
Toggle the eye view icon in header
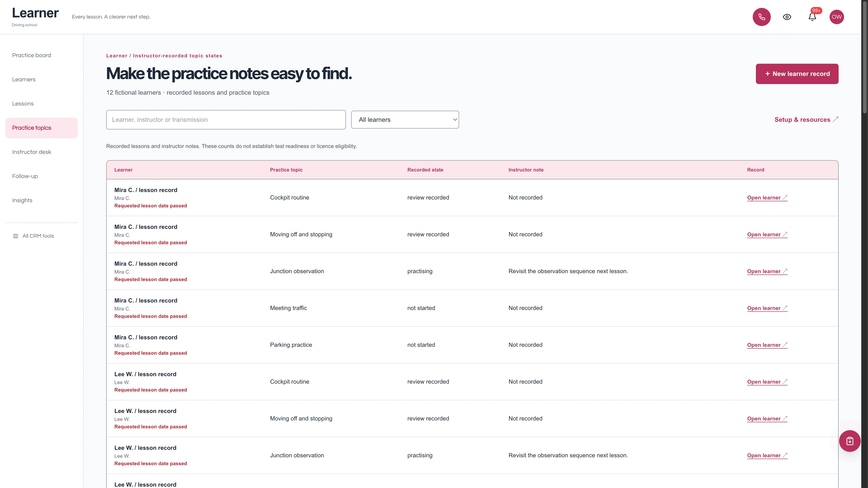tap(787, 17)
